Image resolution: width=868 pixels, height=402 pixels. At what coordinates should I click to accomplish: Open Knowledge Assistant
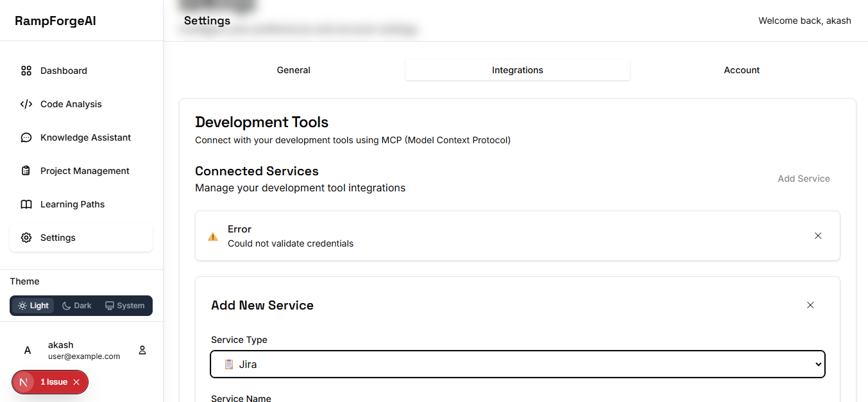point(81,137)
